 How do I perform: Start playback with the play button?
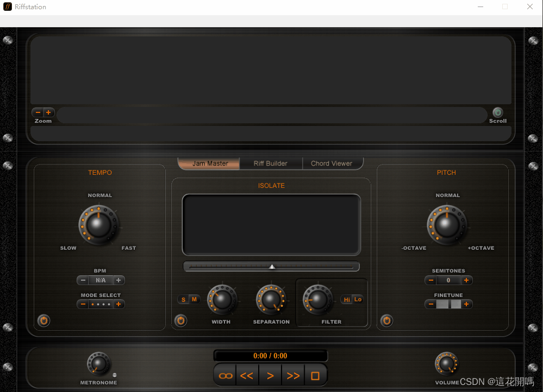tap(271, 376)
